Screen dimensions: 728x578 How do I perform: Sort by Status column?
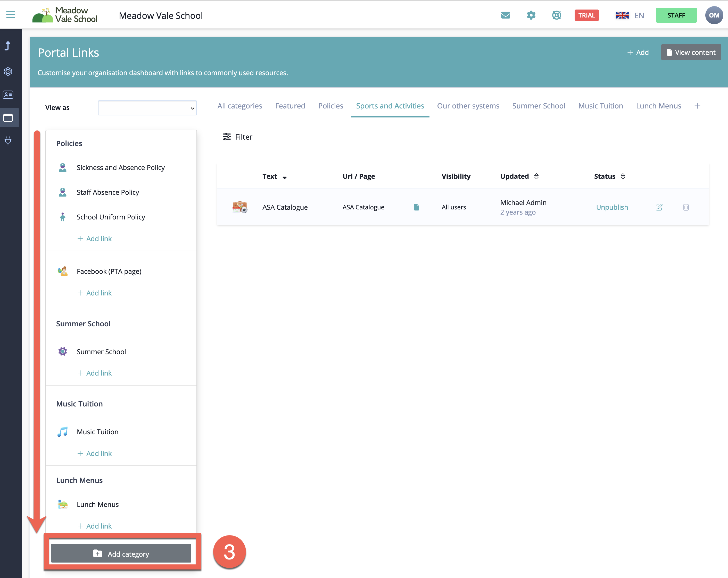pos(609,176)
